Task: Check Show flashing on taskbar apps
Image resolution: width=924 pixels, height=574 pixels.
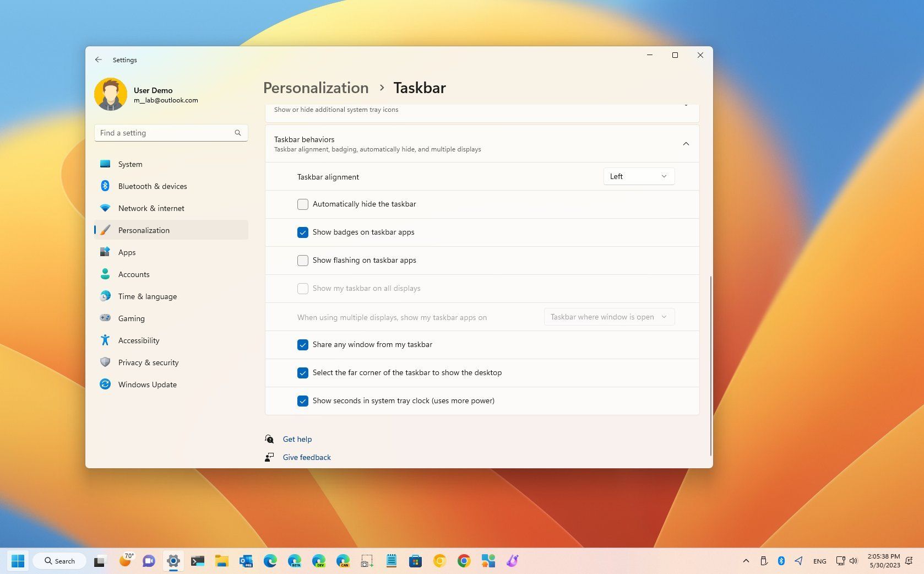Action: click(x=303, y=261)
